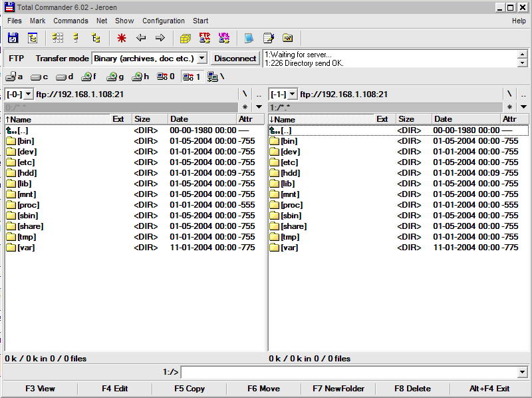Open left panel directory history arrow

(259, 107)
